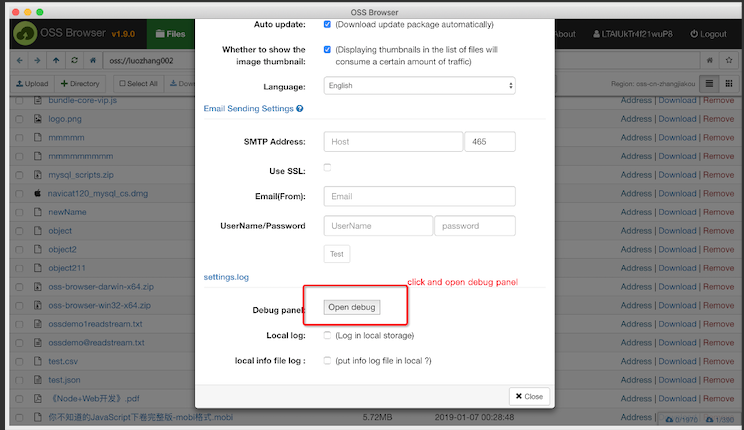
Task: Click the upload progress 0/1970 indicator
Action: pos(681,420)
